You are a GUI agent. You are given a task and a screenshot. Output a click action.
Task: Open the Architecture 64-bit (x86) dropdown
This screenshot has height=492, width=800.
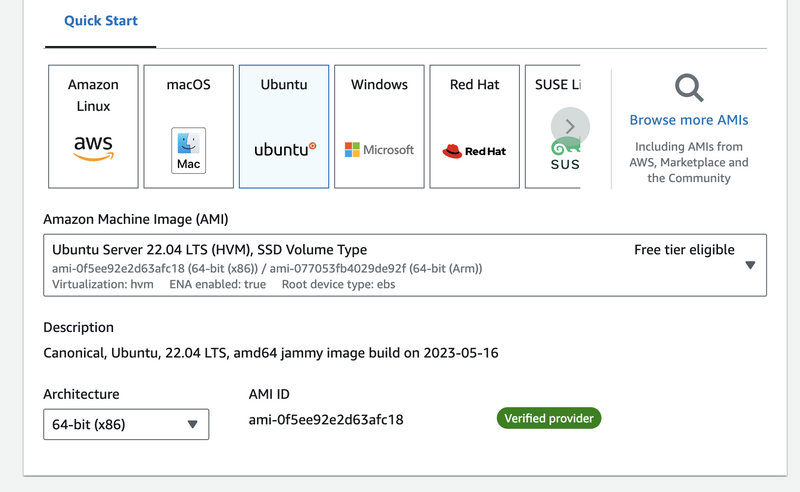[x=126, y=424]
